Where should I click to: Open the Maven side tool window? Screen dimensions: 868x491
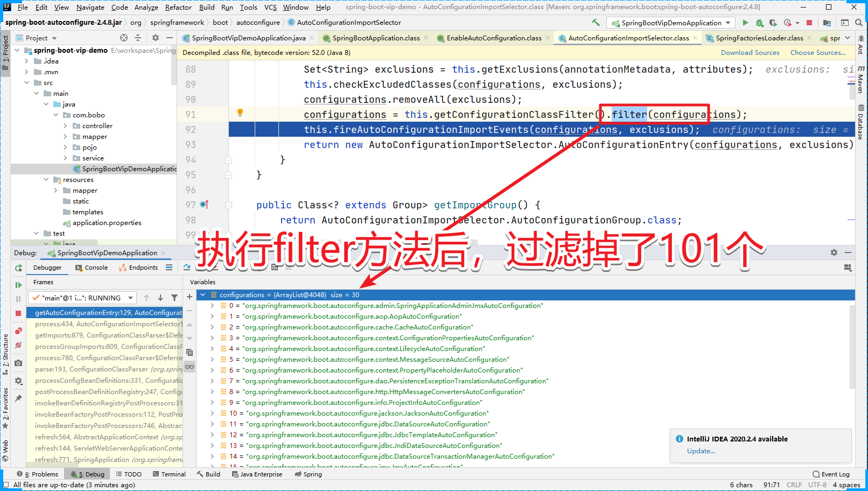click(860, 80)
